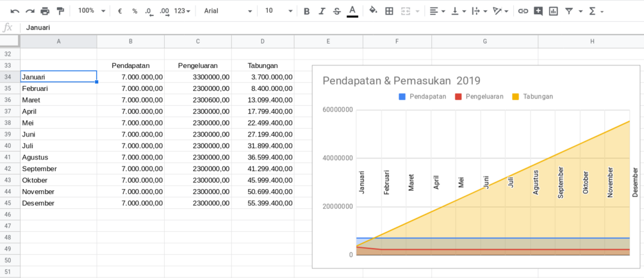Select the Pendapatan header cell

(x=131, y=65)
